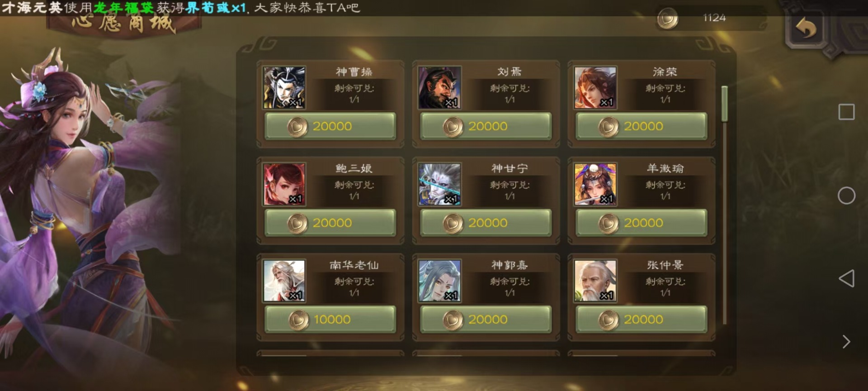Buy 南华老仙 for 10000 coins

pyautogui.click(x=330, y=319)
